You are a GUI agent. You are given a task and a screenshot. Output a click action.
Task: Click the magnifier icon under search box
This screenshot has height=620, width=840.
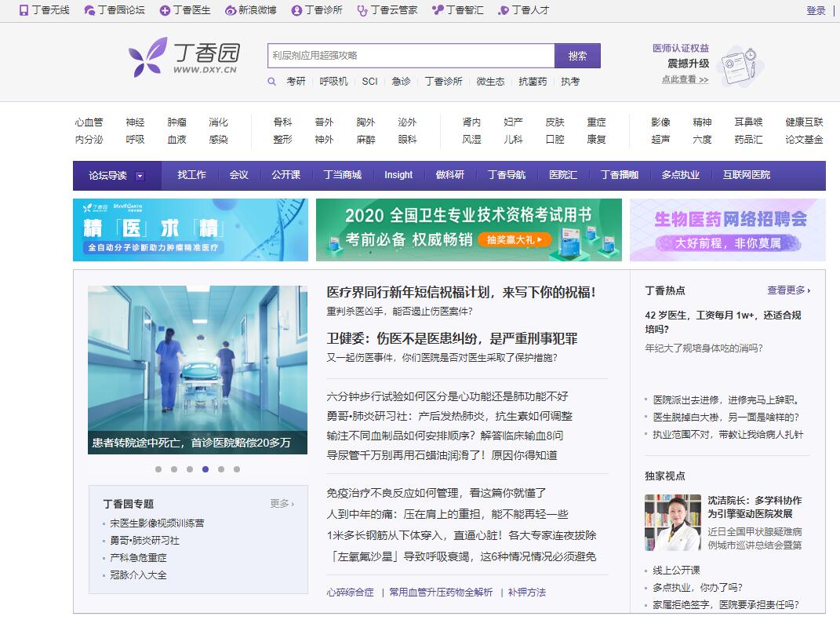[x=272, y=82]
